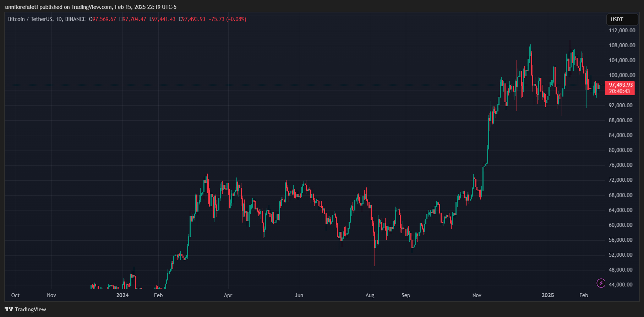This screenshot has height=317, width=644.
Task: Click the 2024 label on time axis
Action: [122, 295]
